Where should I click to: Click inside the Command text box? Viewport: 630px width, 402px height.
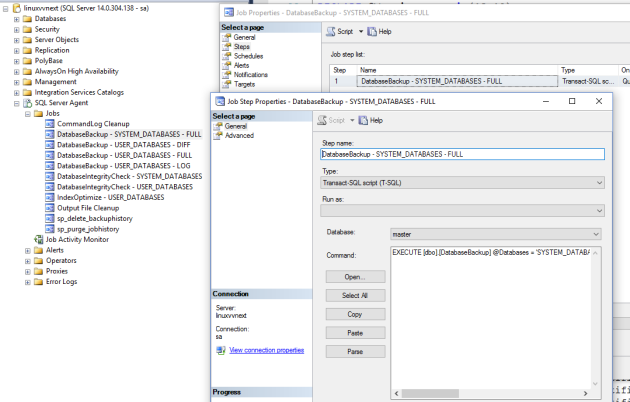(x=491, y=317)
